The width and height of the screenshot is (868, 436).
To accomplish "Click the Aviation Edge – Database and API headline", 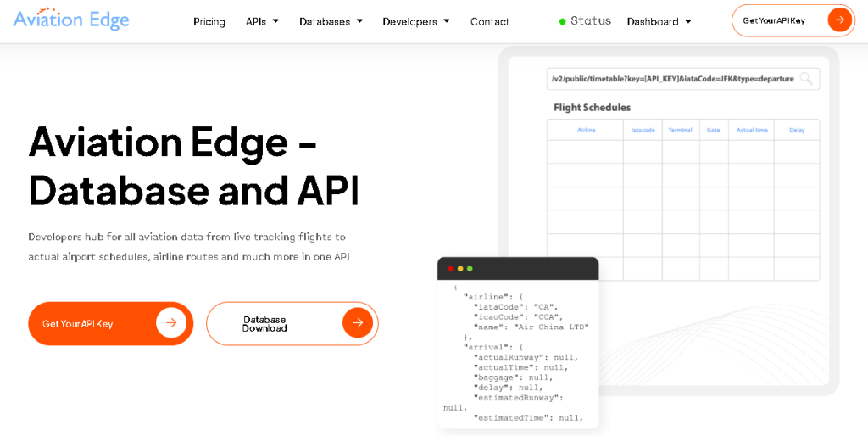I will click(x=194, y=165).
